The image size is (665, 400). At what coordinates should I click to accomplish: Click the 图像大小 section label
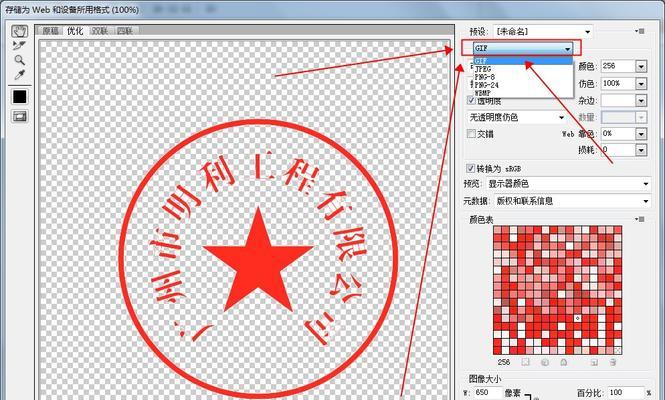click(484, 379)
